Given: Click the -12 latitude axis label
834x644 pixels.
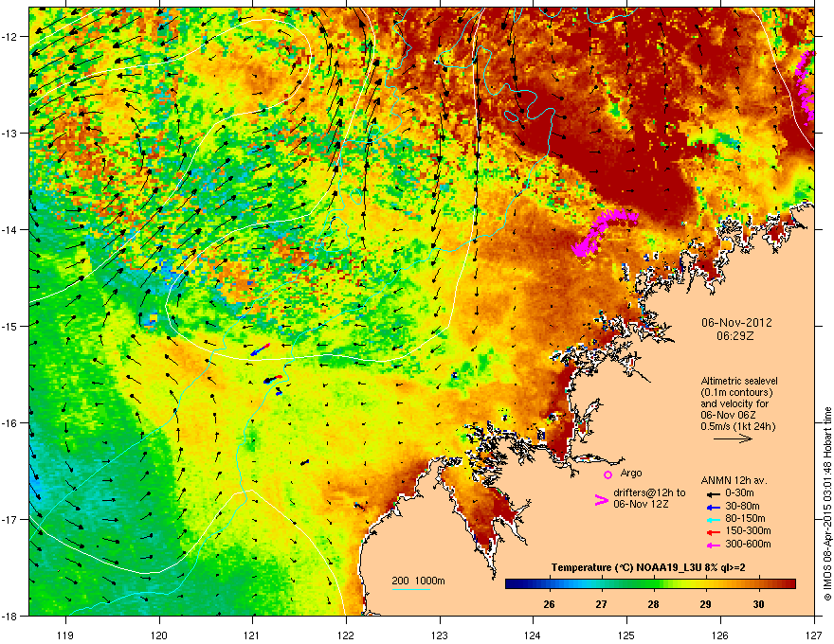Looking at the screenshot, I should pyautogui.click(x=9, y=37).
